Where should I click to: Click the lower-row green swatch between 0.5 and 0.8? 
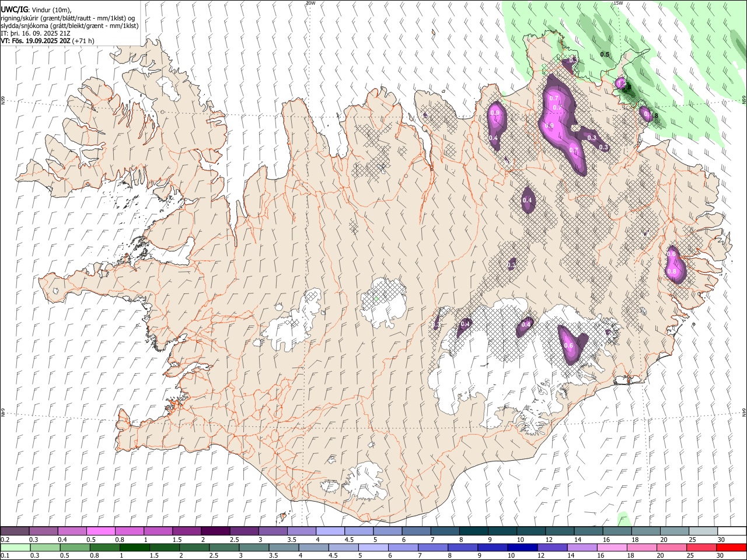click(75, 547)
